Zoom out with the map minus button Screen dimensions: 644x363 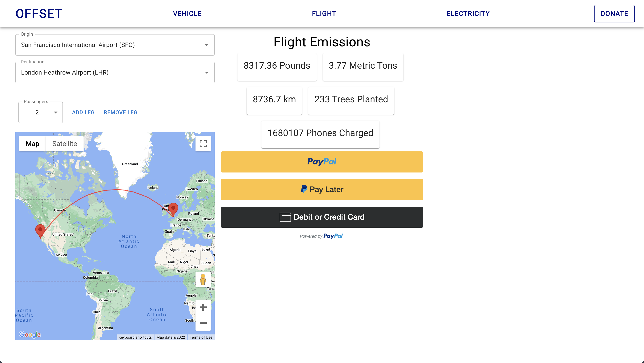coord(203,323)
